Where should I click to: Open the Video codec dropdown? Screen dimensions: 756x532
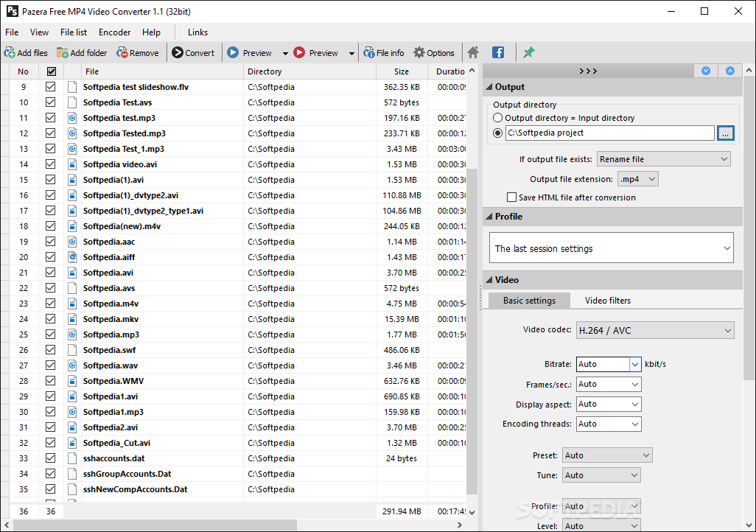tap(655, 330)
